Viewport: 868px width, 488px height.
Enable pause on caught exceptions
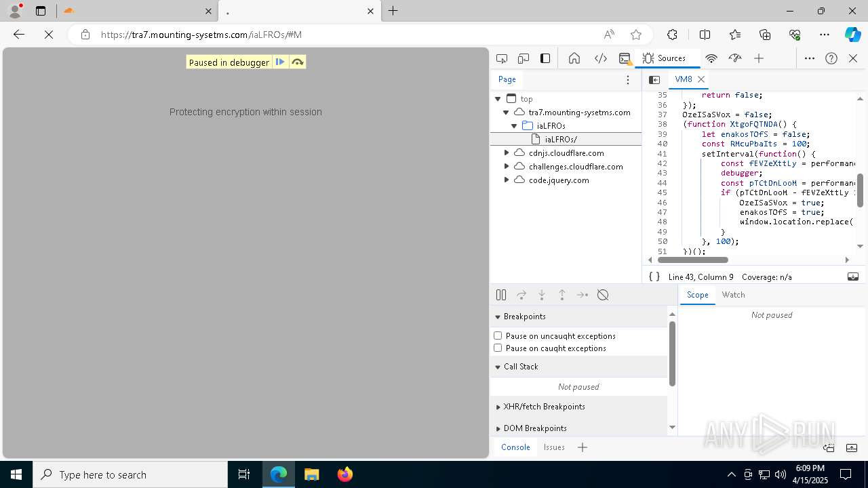tap(498, 348)
